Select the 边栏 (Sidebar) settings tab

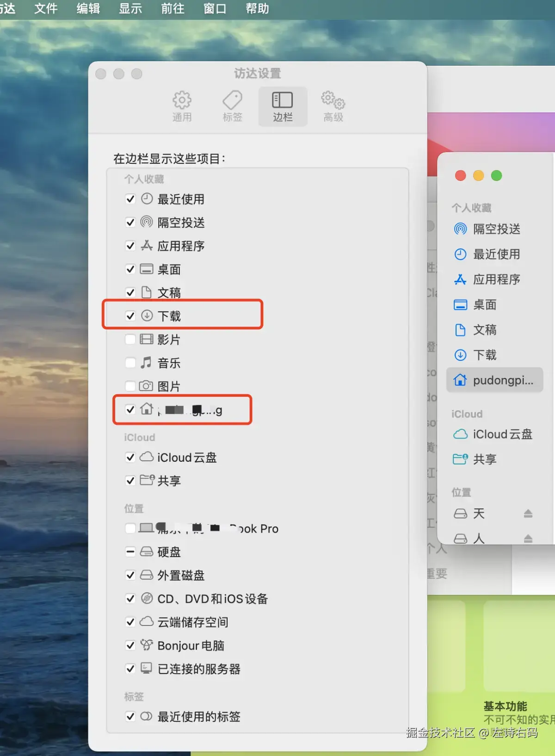click(x=283, y=106)
